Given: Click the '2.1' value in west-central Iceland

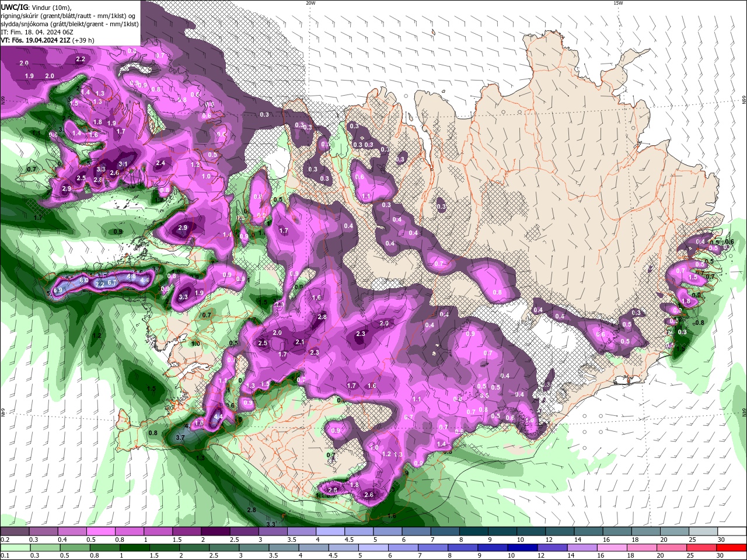Looking at the screenshot, I should (x=300, y=342).
